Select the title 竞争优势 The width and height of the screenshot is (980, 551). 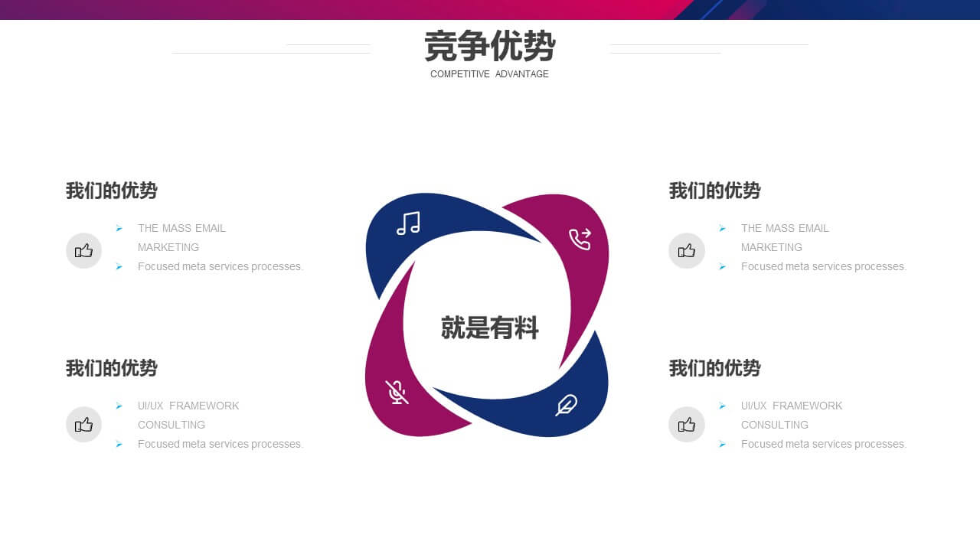coord(490,47)
